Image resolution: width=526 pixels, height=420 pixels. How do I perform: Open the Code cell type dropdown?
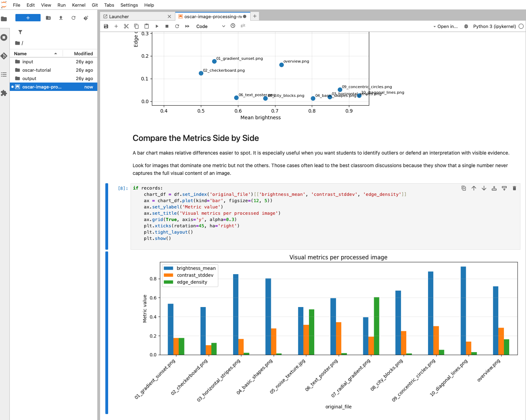pos(210,26)
